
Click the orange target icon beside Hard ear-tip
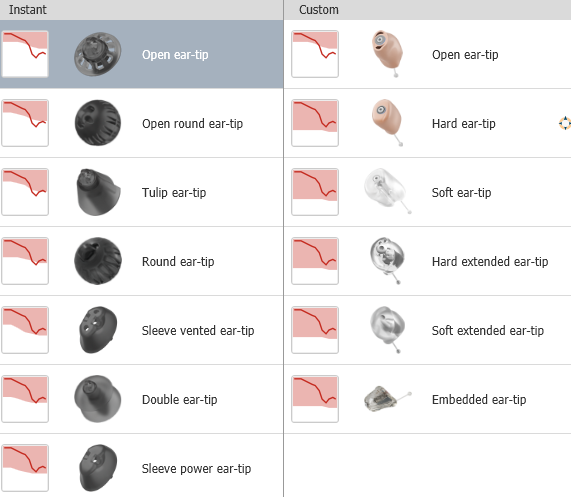point(565,123)
